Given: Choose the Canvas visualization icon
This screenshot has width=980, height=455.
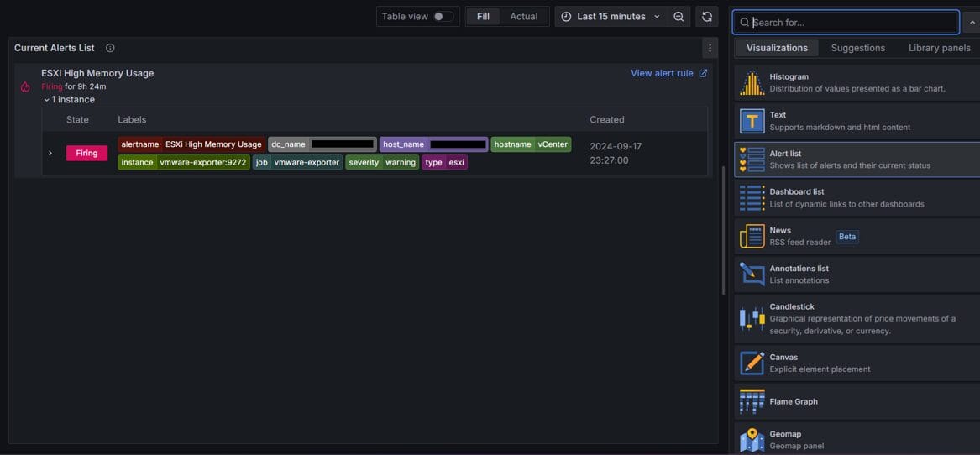Looking at the screenshot, I should pyautogui.click(x=752, y=363).
